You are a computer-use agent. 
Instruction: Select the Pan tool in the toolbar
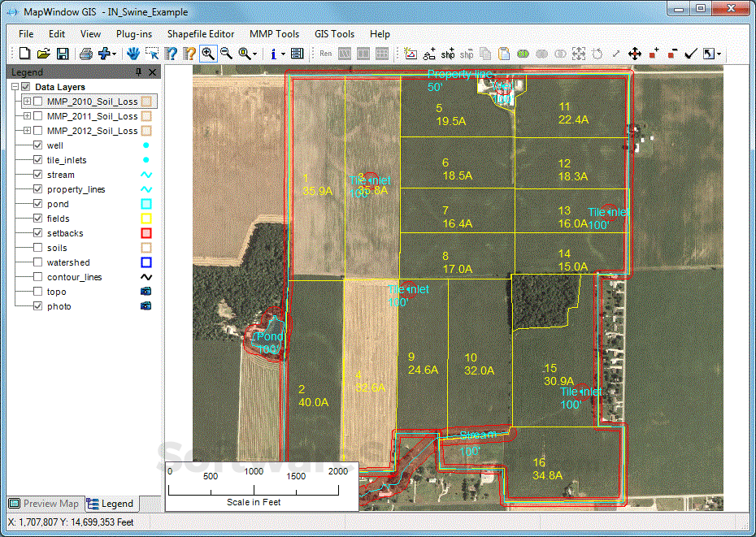click(x=133, y=53)
